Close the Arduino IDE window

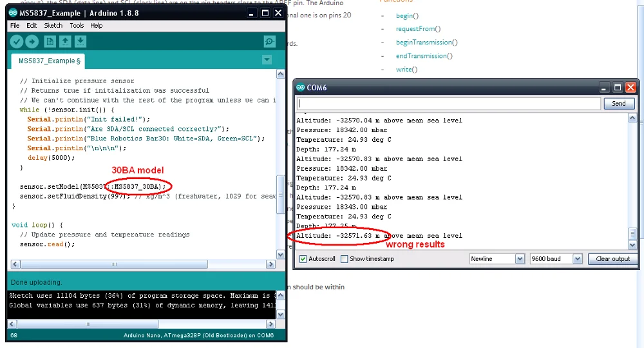(x=278, y=13)
